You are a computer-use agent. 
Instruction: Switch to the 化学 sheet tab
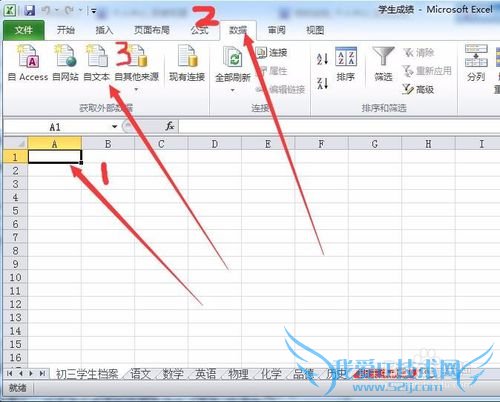271,374
